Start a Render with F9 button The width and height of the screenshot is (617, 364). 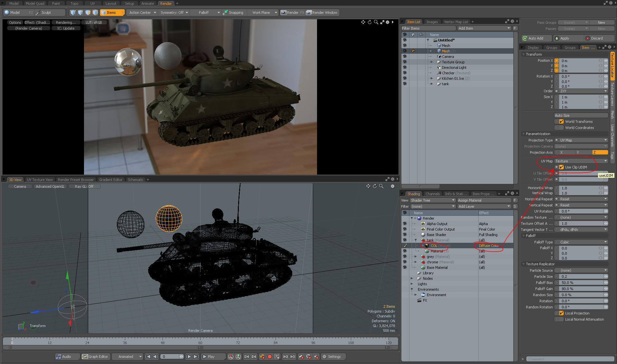pos(292,13)
